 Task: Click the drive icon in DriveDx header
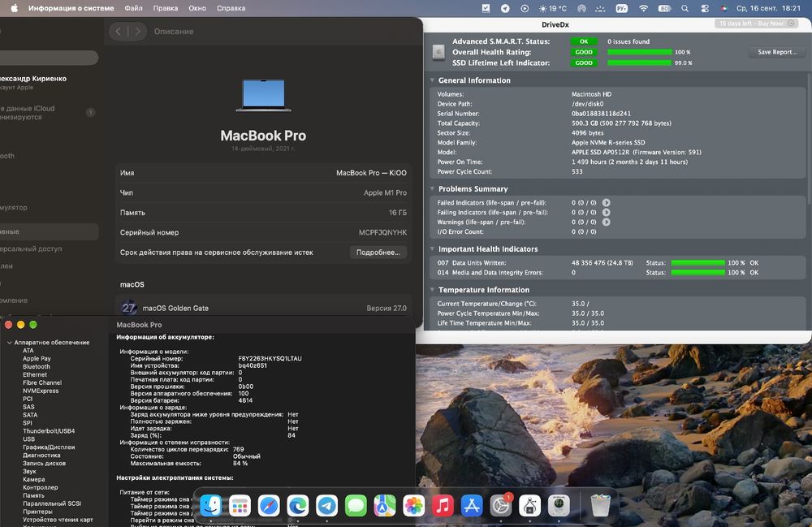tap(438, 52)
